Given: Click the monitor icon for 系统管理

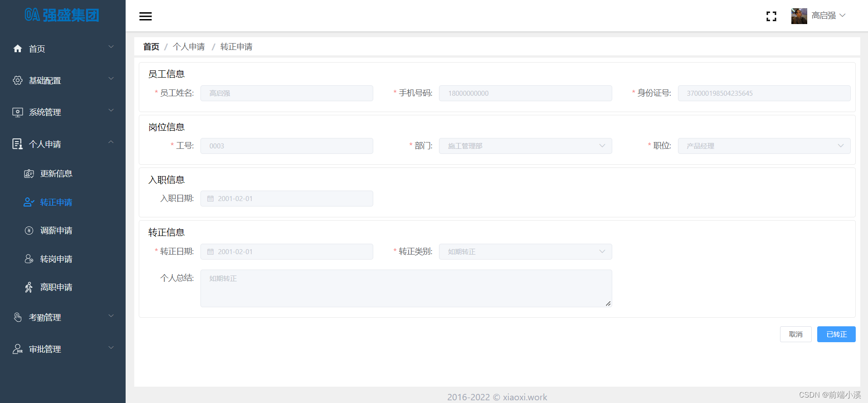Looking at the screenshot, I should tap(18, 112).
